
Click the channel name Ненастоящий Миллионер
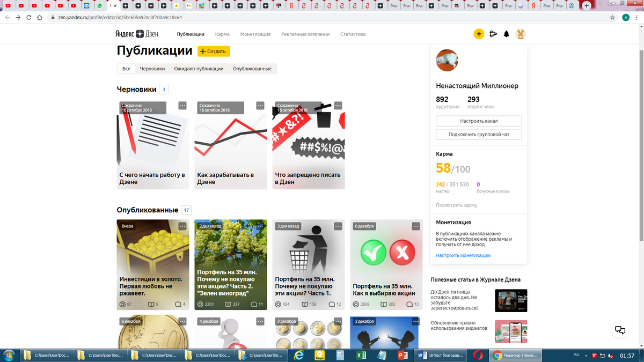(x=477, y=86)
